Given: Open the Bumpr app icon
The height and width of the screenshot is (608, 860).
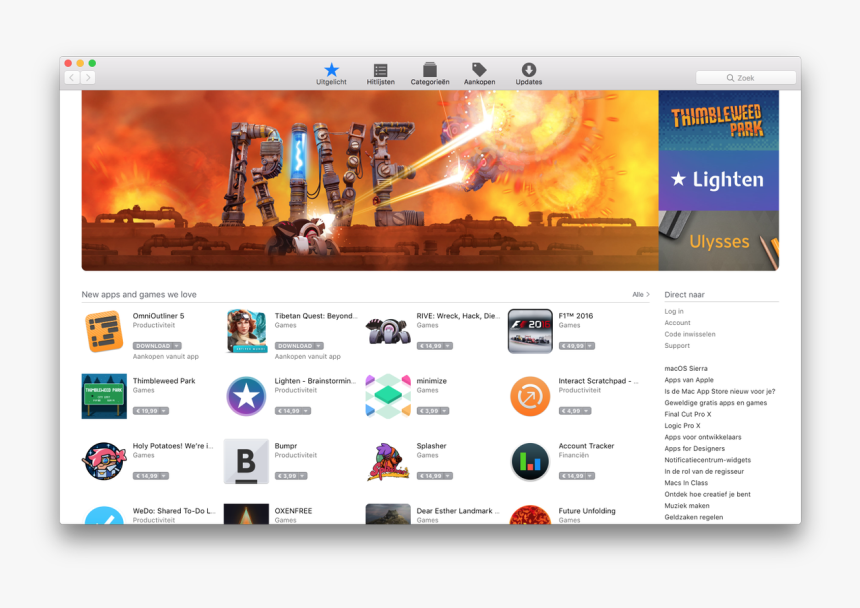Looking at the screenshot, I should click(246, 461).
